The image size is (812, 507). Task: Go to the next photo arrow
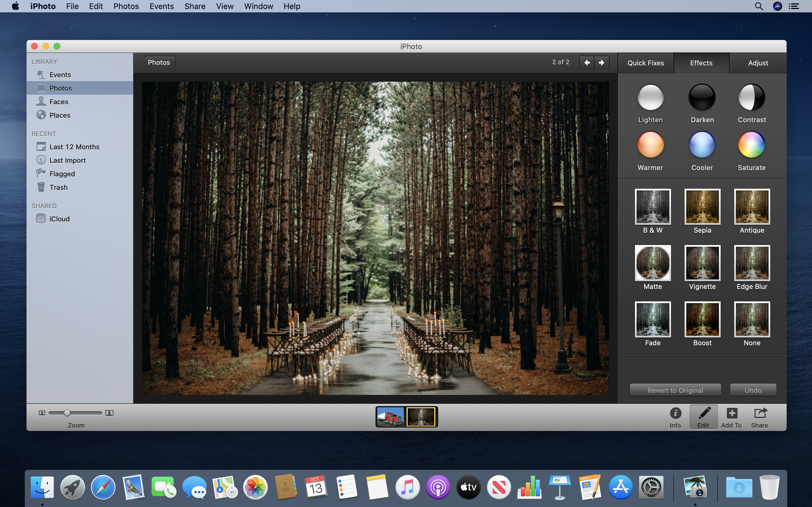pyautogui.click(x=602, y=62)
